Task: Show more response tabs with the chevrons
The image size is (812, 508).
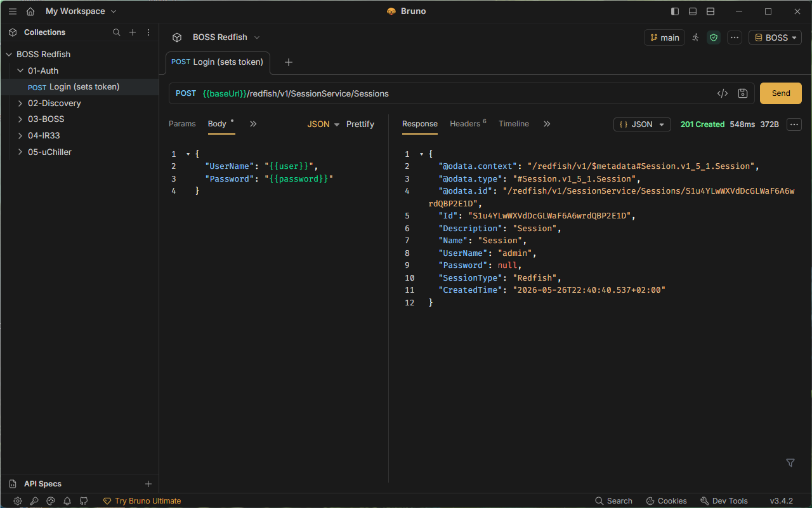Action: tap(547, 124)
